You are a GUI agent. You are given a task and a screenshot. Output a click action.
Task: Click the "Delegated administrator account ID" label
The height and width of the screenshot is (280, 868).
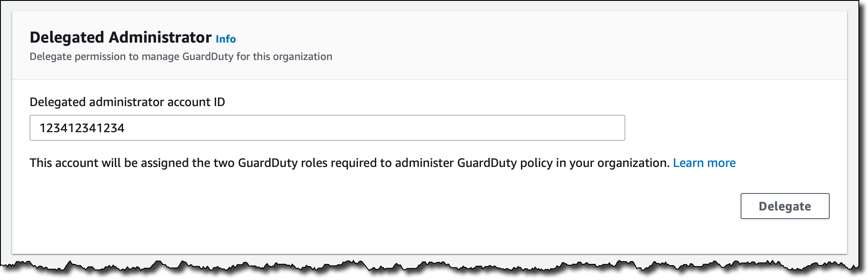tap(127, 102)
